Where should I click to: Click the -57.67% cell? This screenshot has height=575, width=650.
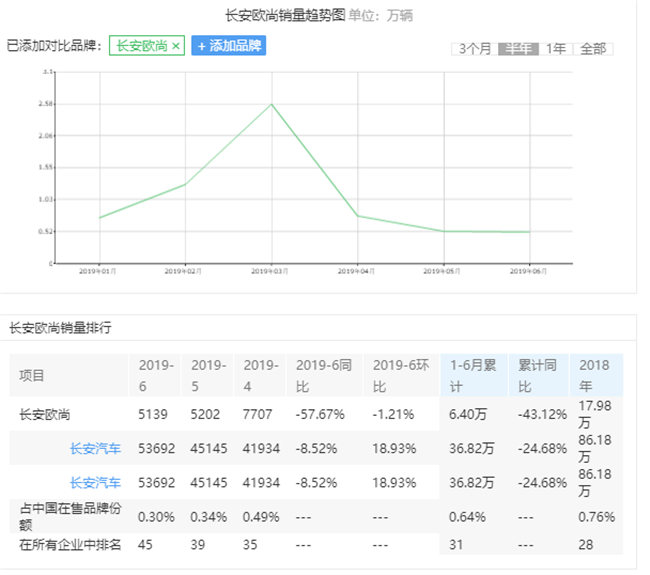coord(320,414)
